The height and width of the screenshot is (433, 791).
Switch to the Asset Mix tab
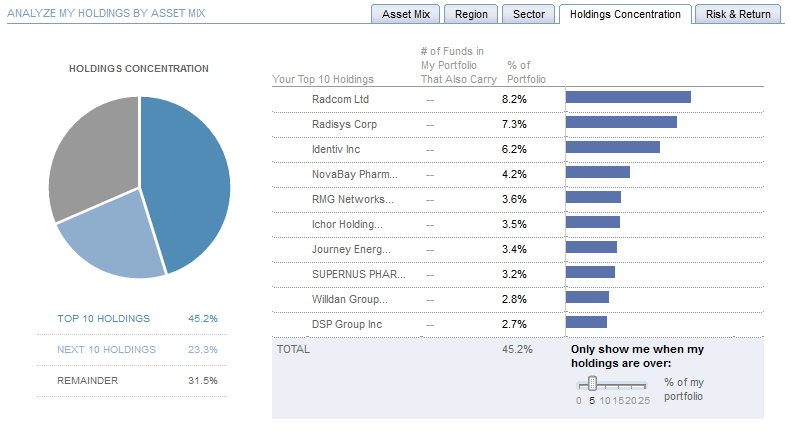pos(406,14)
